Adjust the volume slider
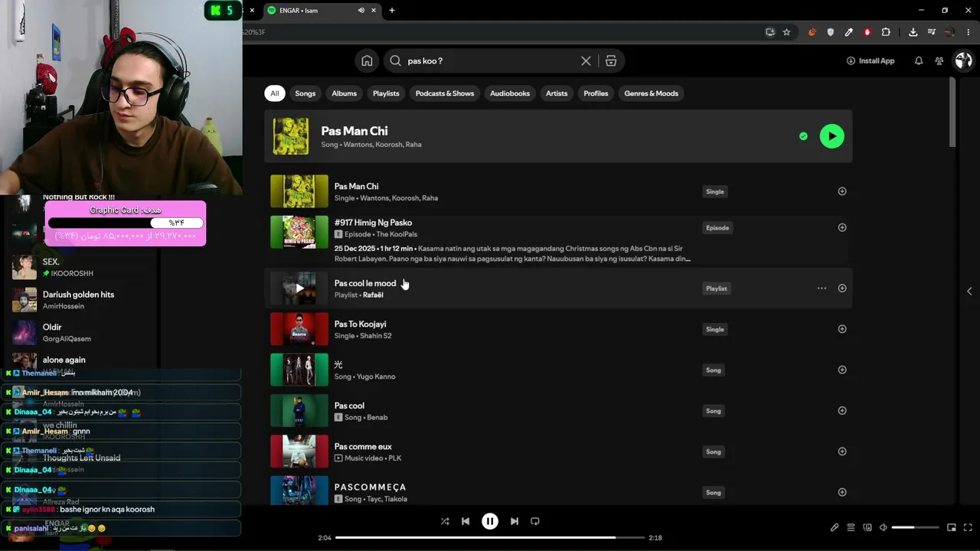The image size is (980, 551). 916,527
